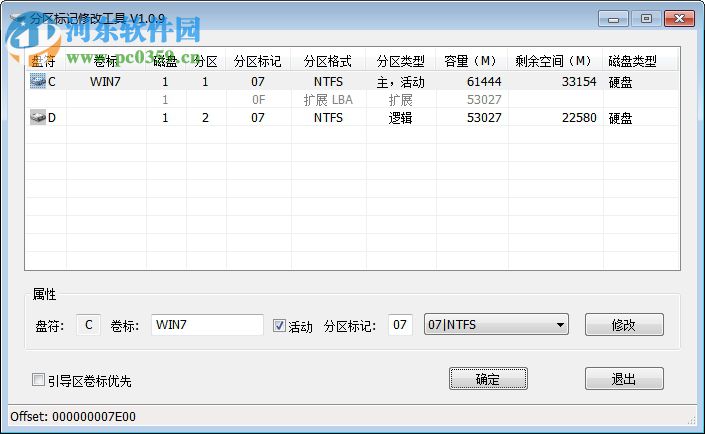
Task: Click the 剩余空间（M）column header
Action: pos(555,61)
